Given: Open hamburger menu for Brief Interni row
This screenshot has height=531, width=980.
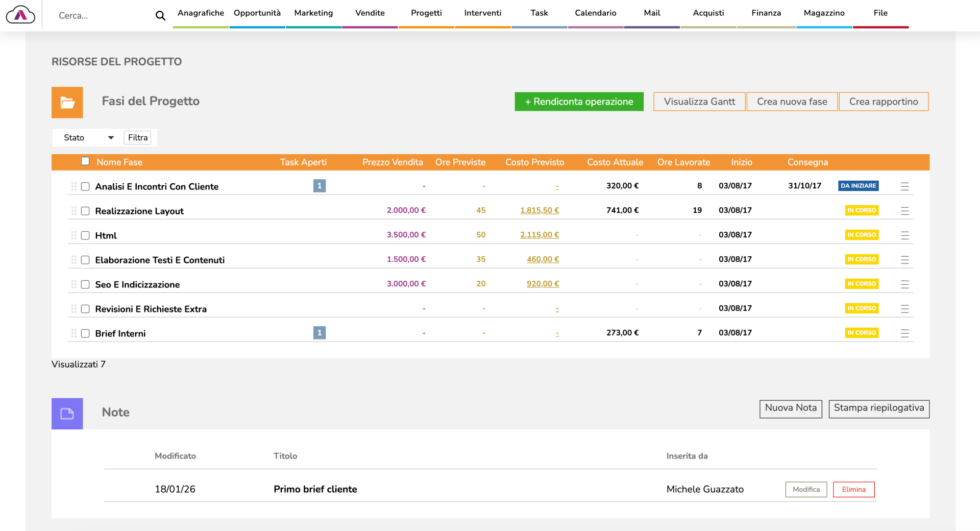Looking at the screenshot, I should tap(904, 333).
